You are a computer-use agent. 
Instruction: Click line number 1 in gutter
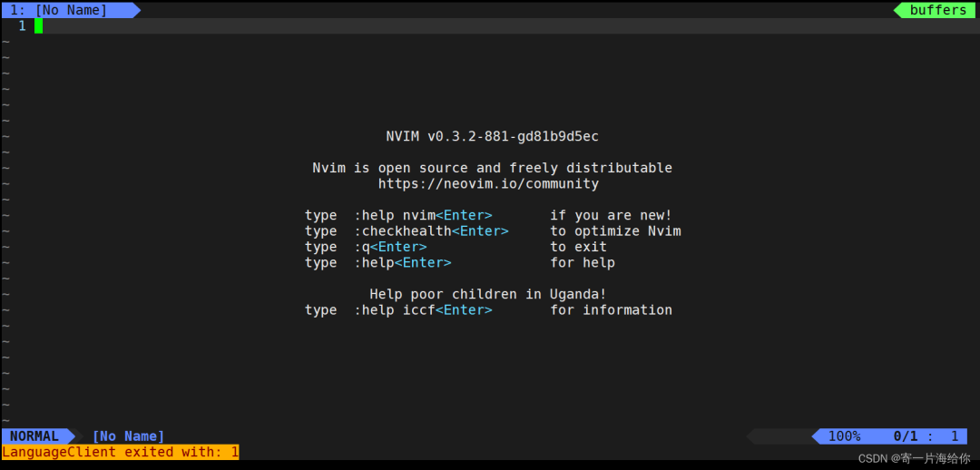click(22, 25)
